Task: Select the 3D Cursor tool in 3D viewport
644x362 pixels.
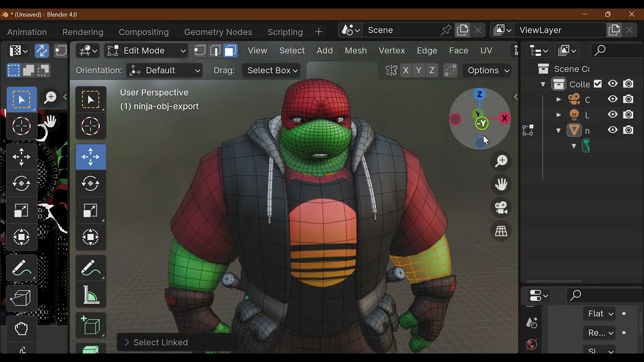Action: pos(91,126)
